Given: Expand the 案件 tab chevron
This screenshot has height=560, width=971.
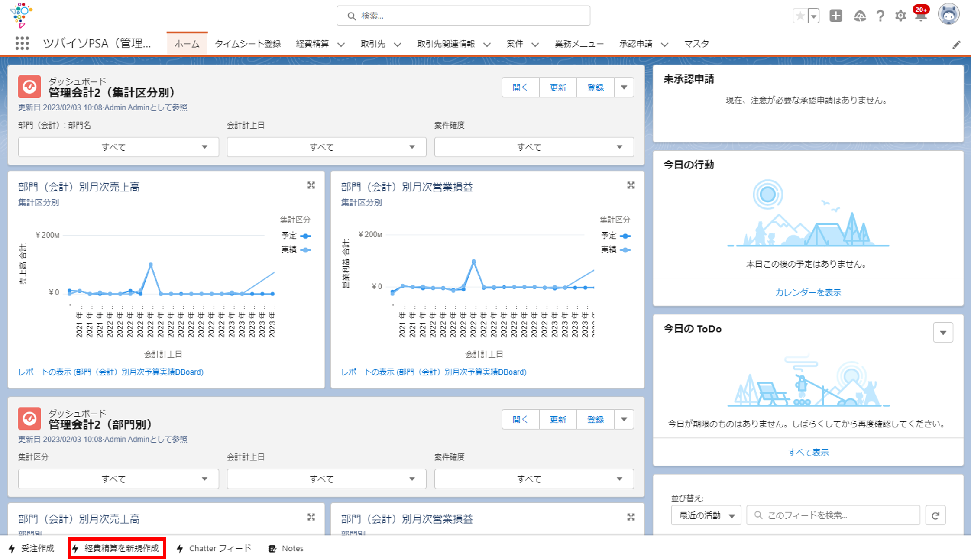Looking at the screenshot, I should coord(535,44).
